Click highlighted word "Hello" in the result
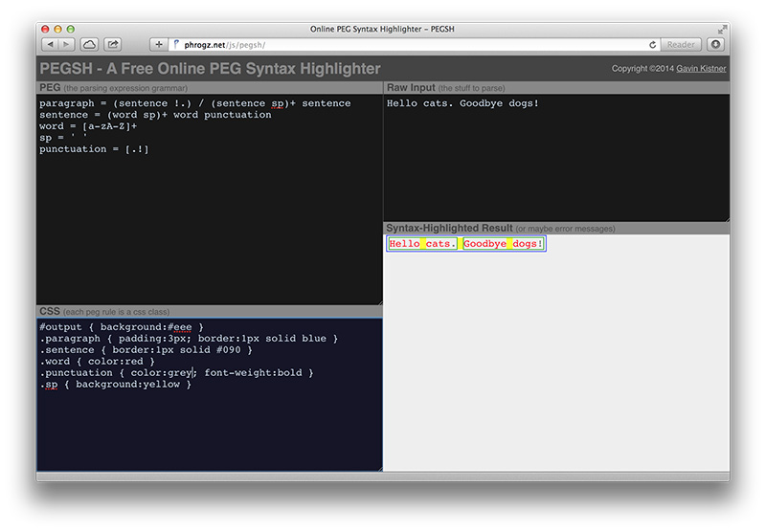The height and width of the screenshot is (532, 766). pyautogui.click(x=404, y=244)
